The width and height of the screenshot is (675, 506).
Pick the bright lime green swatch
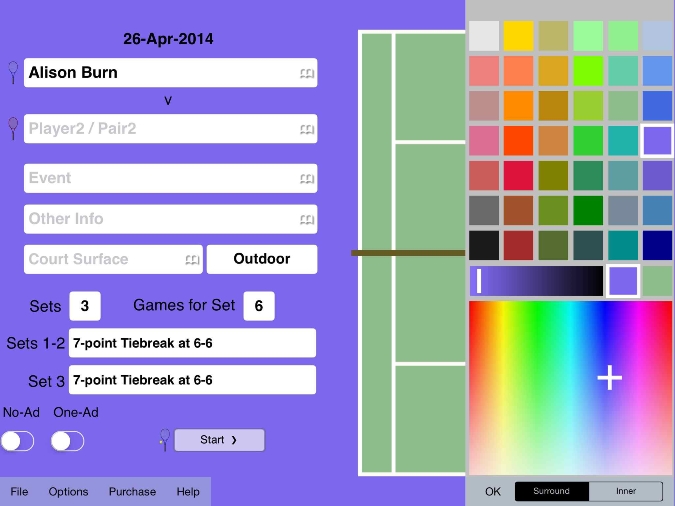[x=588, y=71]
